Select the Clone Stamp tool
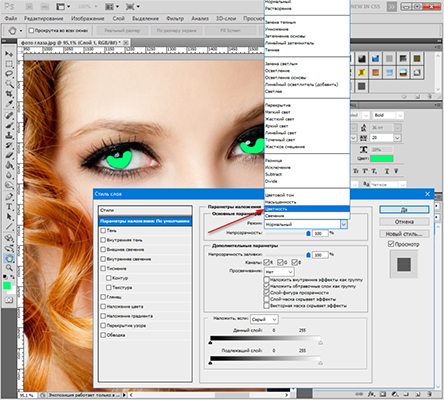This screenshot has height=400, width=444. [9, 135]
